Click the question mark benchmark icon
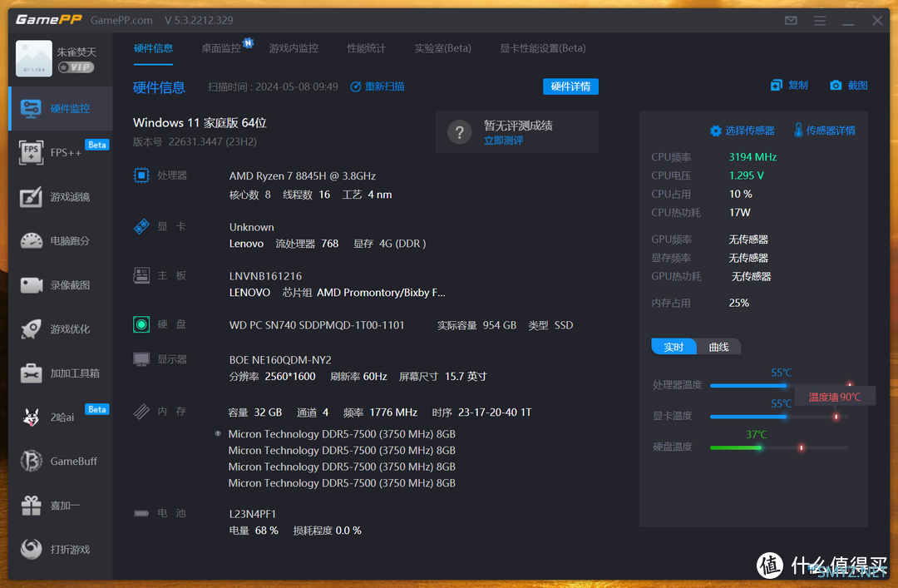The height and width of the screenshot is (588, 898). click(x=459, y=132)
